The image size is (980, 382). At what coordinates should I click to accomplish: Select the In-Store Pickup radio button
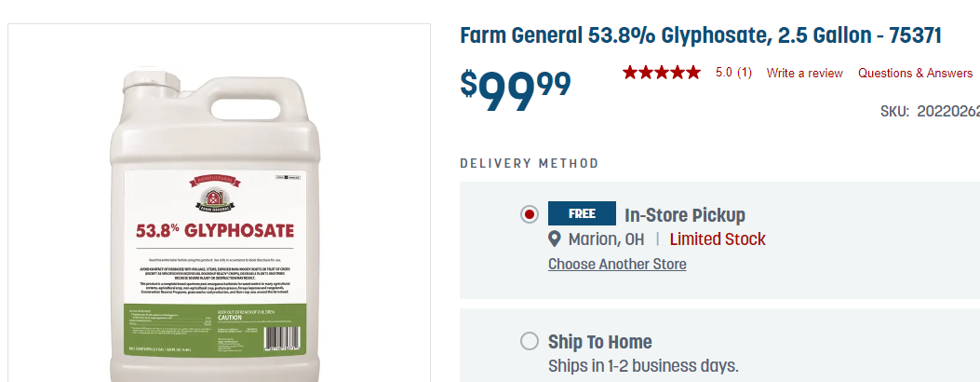tap(530, 214)
